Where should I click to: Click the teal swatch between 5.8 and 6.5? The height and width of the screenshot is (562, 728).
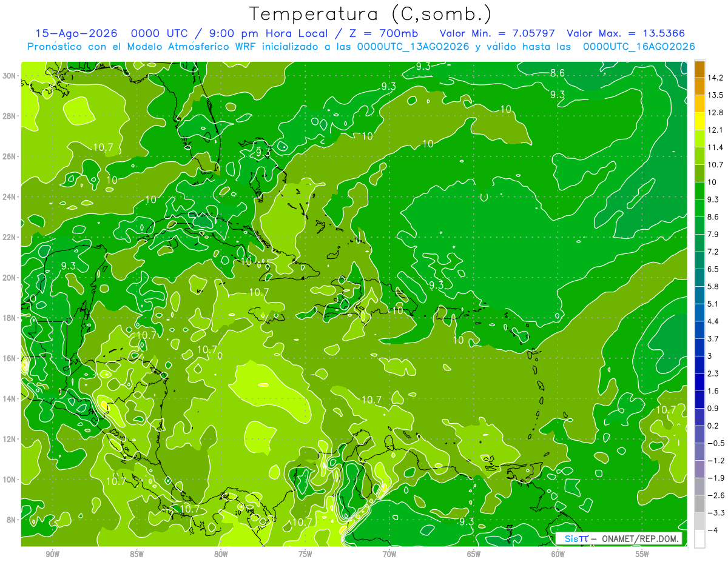pos(699,278)
